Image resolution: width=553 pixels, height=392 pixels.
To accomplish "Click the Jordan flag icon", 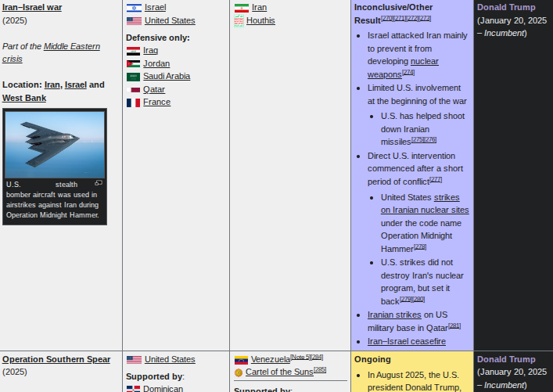I will coord(133,64).
